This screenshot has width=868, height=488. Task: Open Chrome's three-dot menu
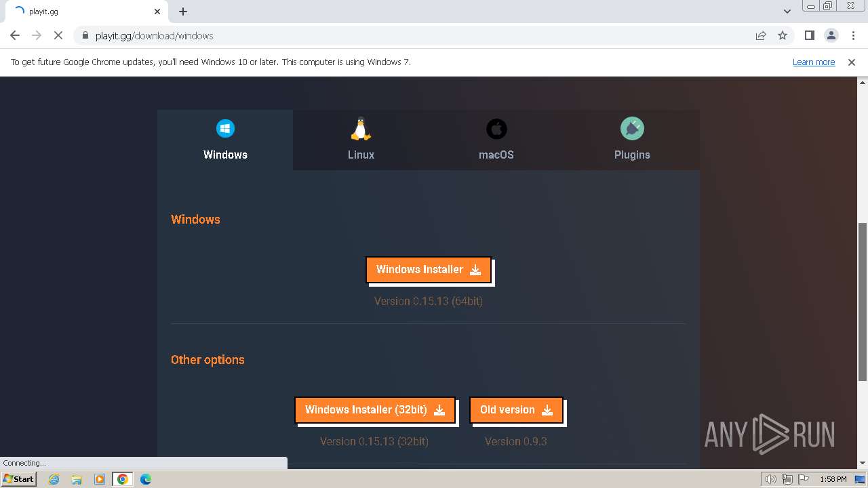tap(852, 36)
